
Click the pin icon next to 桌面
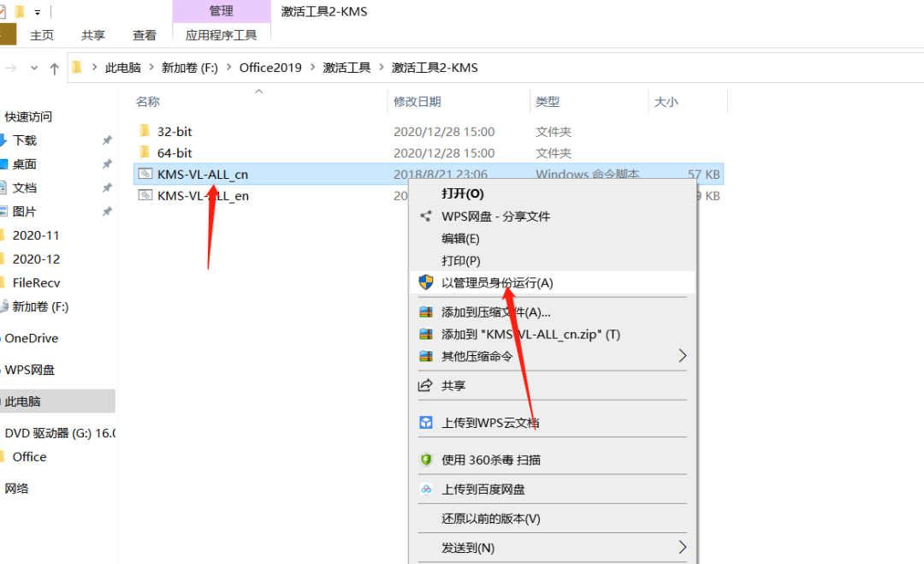tap(107, 163)
